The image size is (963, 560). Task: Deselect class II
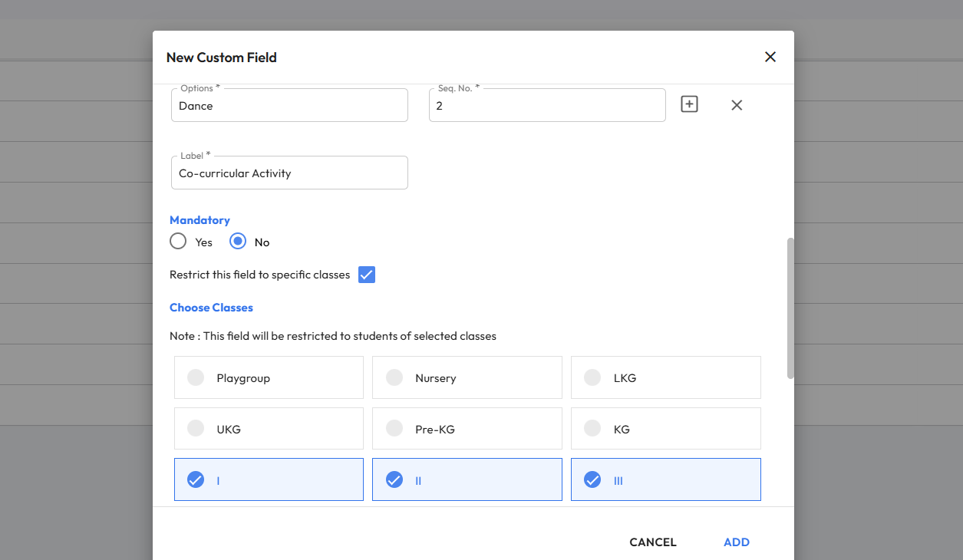pyautogui.click(x=467, y=480)
